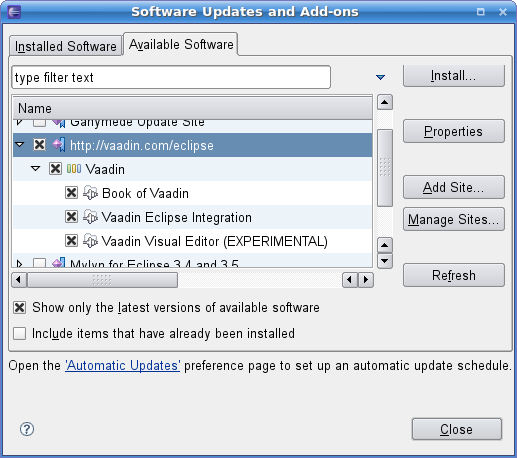The height and width of the screenshot is (458, 517).
Task: Click the top scroll up arrow
Action: pos(385,102)
